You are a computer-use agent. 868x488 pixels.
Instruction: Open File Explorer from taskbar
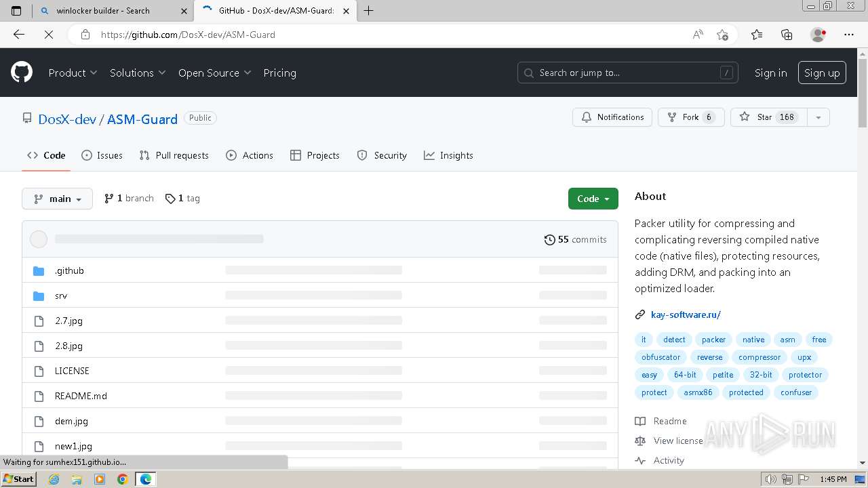[77, 479]
